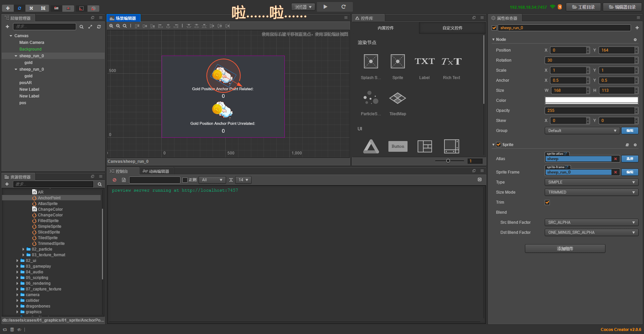Refresh the hierarchy tree
The image size is (644, 334).
click(99, 27)
